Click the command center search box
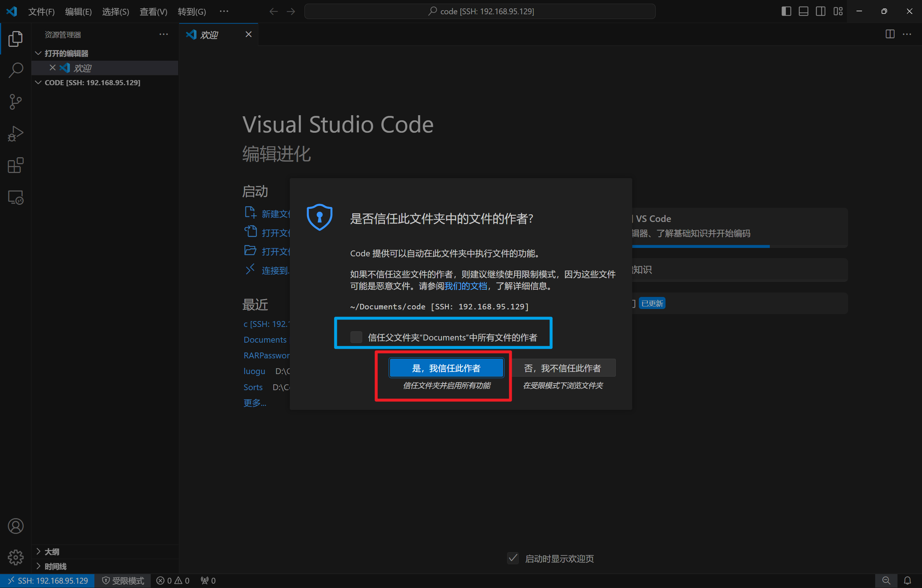Viewport: 922px width, 588px height. [480, 11]
